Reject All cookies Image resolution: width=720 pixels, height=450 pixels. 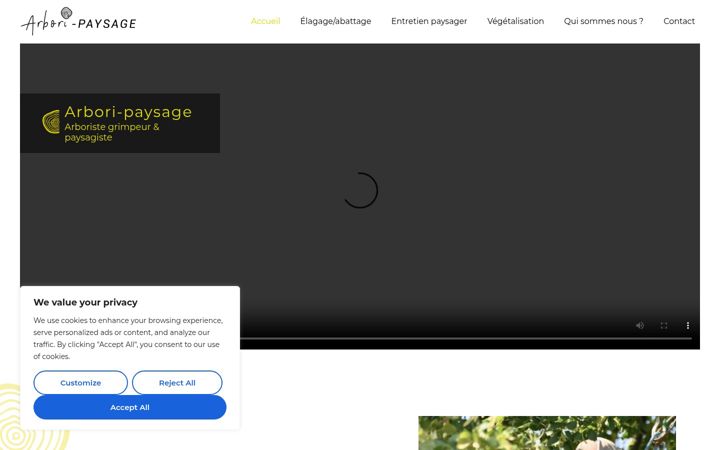(177, 382)
